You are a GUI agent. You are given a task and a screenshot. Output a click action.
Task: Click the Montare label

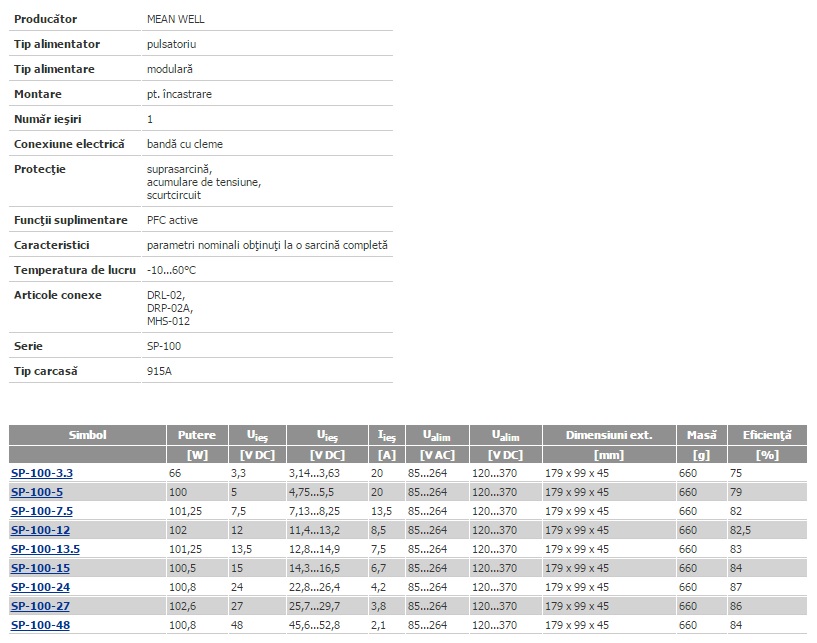coord(38,94)
